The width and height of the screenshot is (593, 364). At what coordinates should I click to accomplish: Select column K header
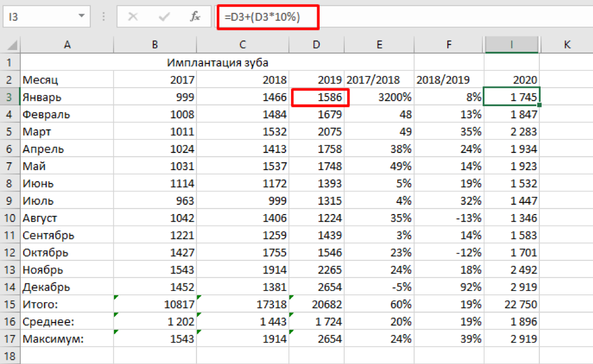(x=567, y=45)
